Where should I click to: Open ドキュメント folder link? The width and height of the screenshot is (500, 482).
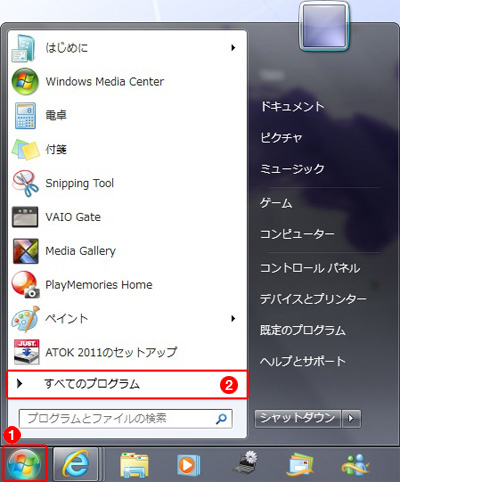coord(292,107)
